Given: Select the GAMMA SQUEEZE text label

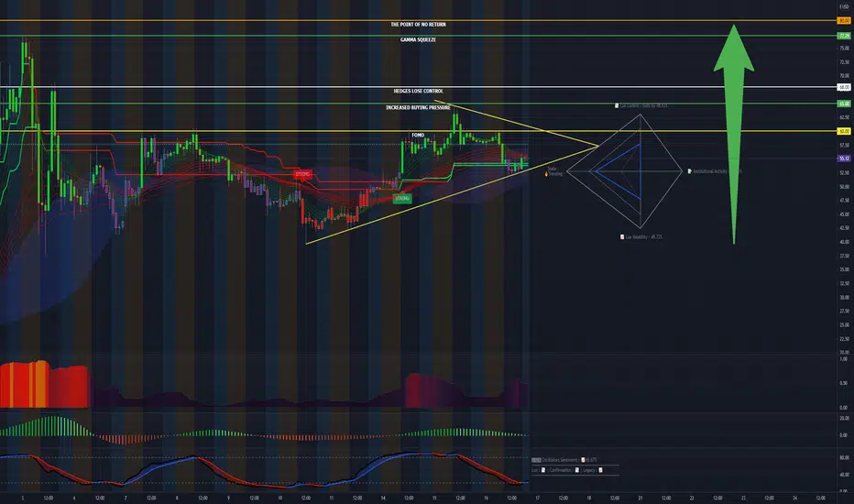Looking at the screenshot, I should click(418, 39).
